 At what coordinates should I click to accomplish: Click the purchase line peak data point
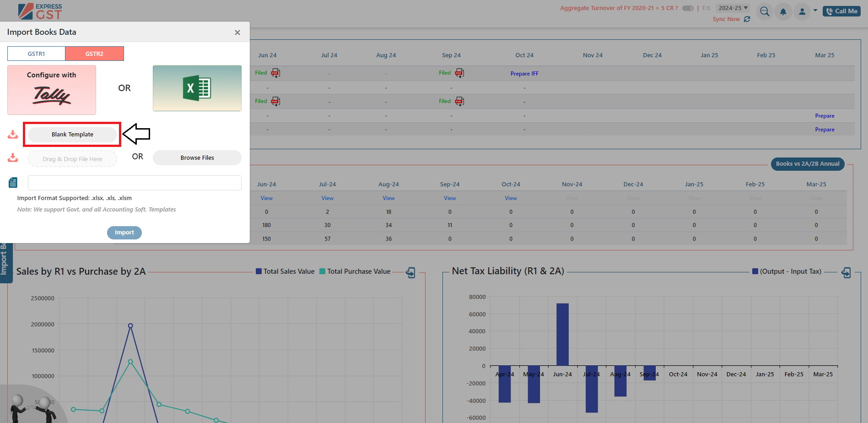130,362
